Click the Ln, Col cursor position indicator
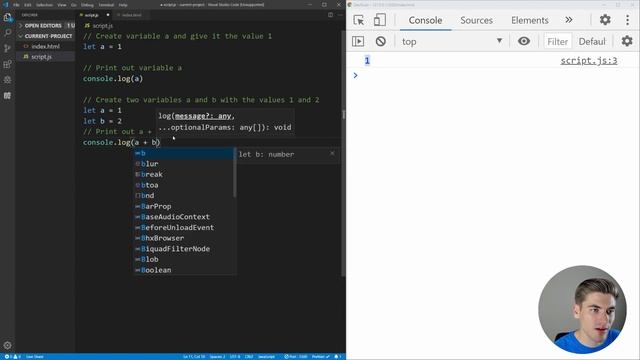The width and height of the screenshot is (640, 360). [194, 356]
